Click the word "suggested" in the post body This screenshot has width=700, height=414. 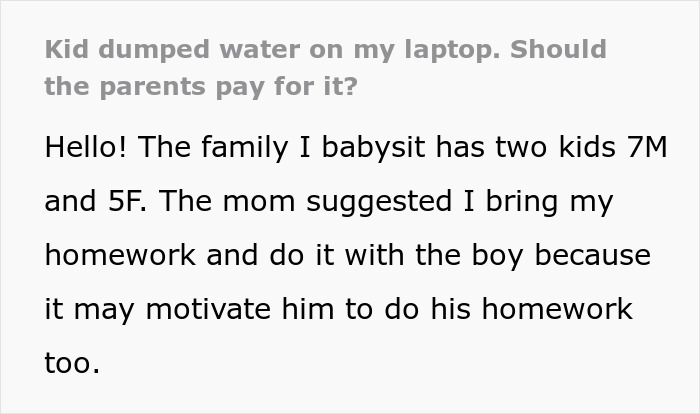coord(379,202)
